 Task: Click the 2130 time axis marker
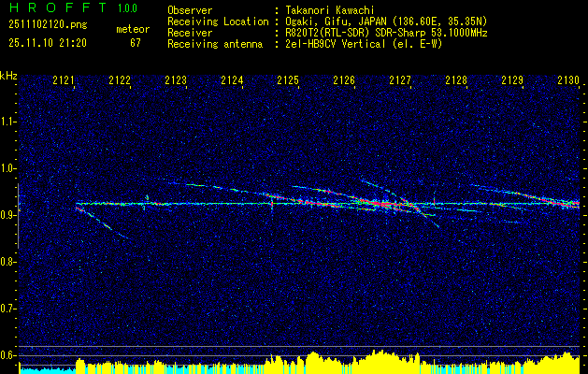(x=568, y=79)
